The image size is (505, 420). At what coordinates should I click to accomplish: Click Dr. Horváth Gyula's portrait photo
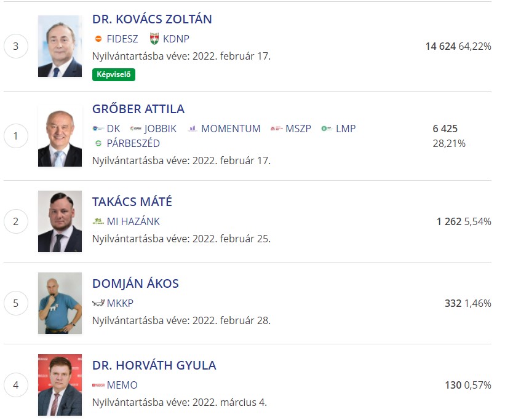click(60, 385)
